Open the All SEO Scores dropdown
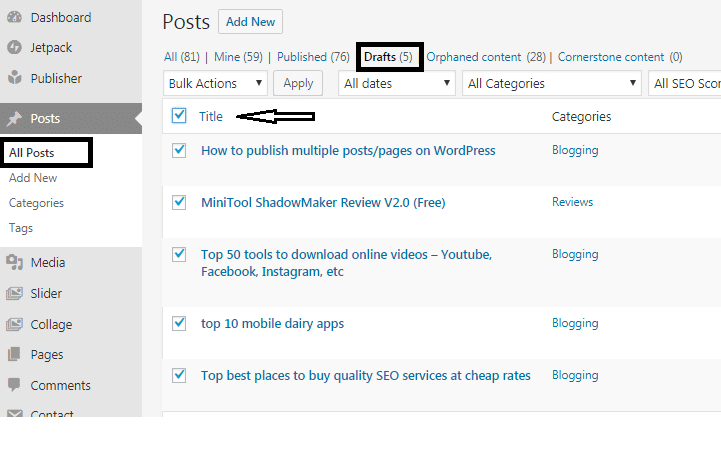The height and width of the screenshot is (469, 721). click(685, 83)
